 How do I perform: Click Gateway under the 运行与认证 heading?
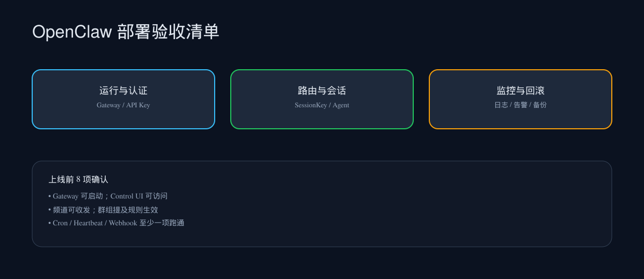(x=108, y=105)
